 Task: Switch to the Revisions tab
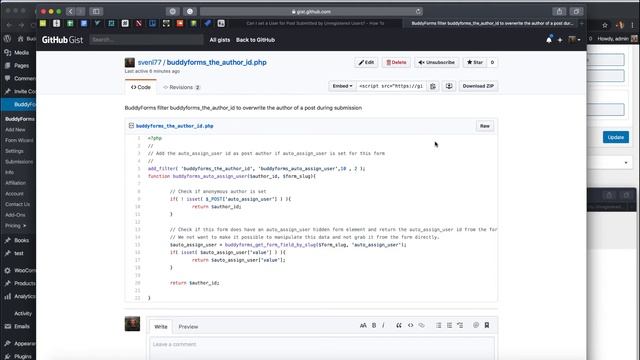point(182,87)
